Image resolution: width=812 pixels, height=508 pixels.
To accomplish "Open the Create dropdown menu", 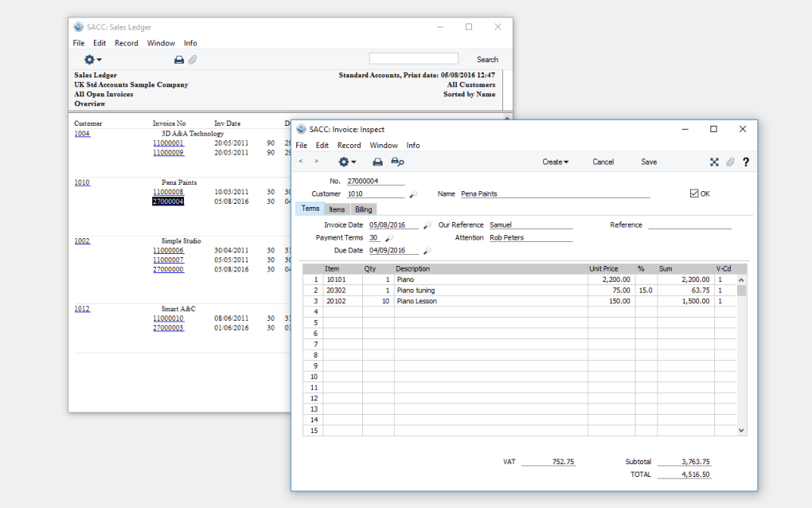I will (x=555, y=162).
